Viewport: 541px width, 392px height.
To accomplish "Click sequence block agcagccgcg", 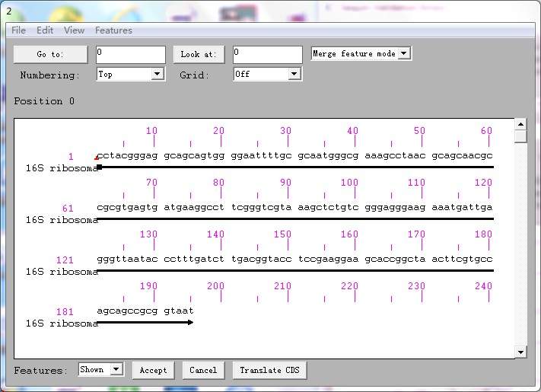I will click(127, 311).
